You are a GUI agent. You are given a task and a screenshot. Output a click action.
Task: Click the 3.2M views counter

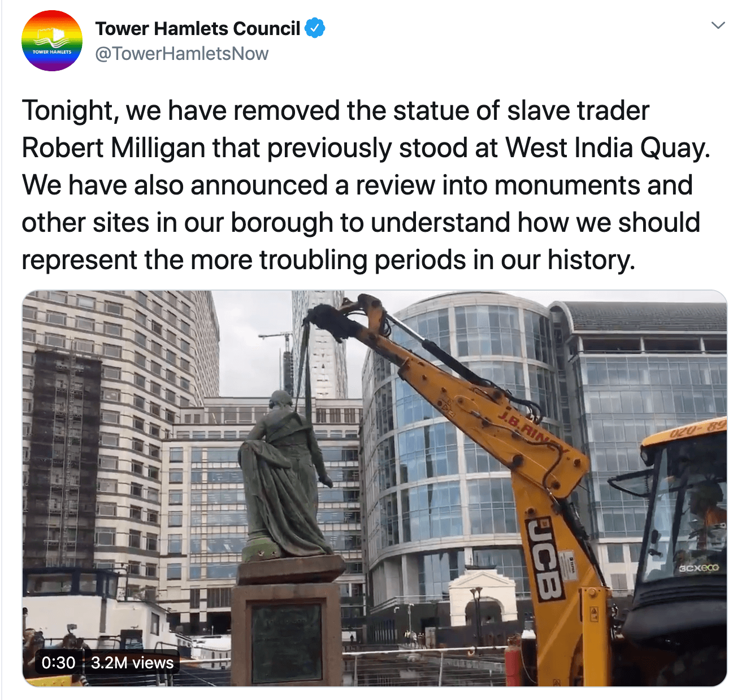[132, 663]
